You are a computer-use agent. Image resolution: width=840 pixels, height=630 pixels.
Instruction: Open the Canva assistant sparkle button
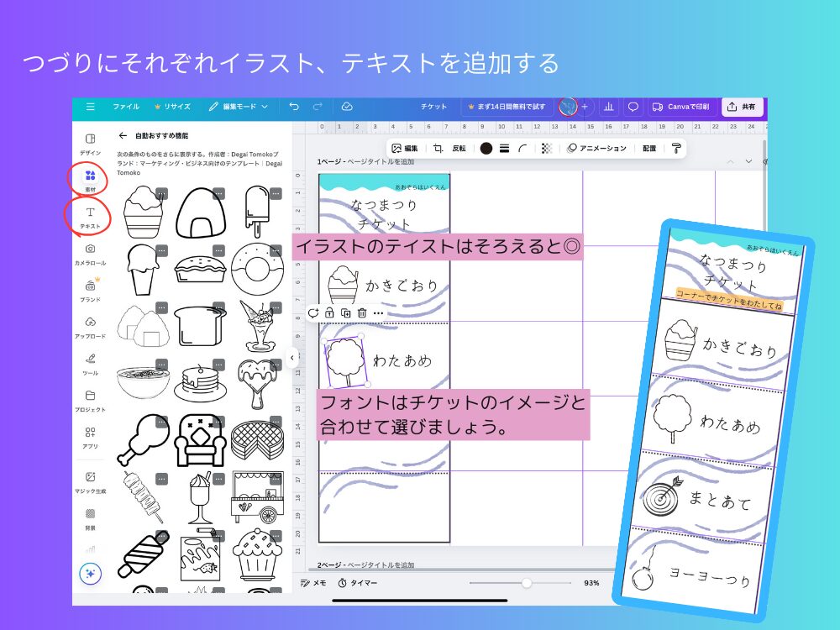point(90,574)
